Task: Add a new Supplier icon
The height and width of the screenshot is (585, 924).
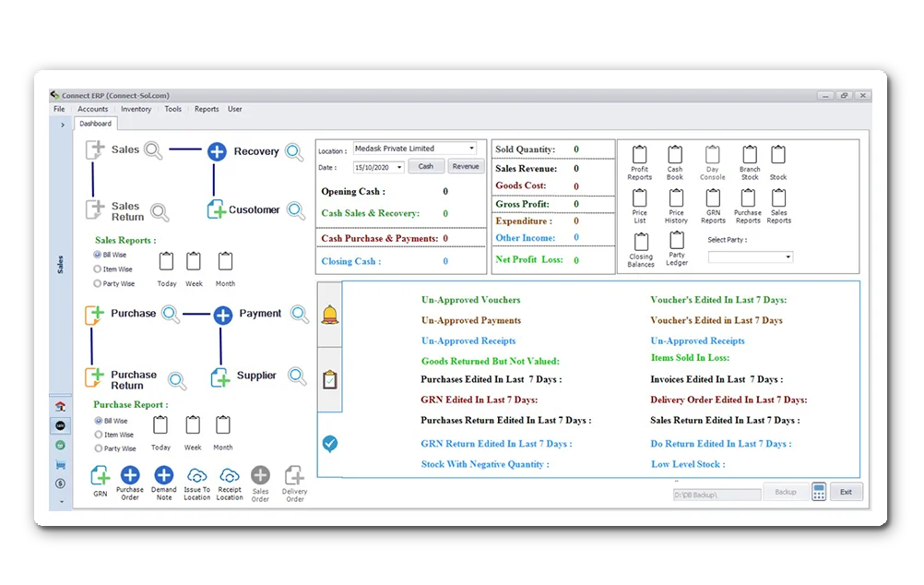Action: (220, 377)
